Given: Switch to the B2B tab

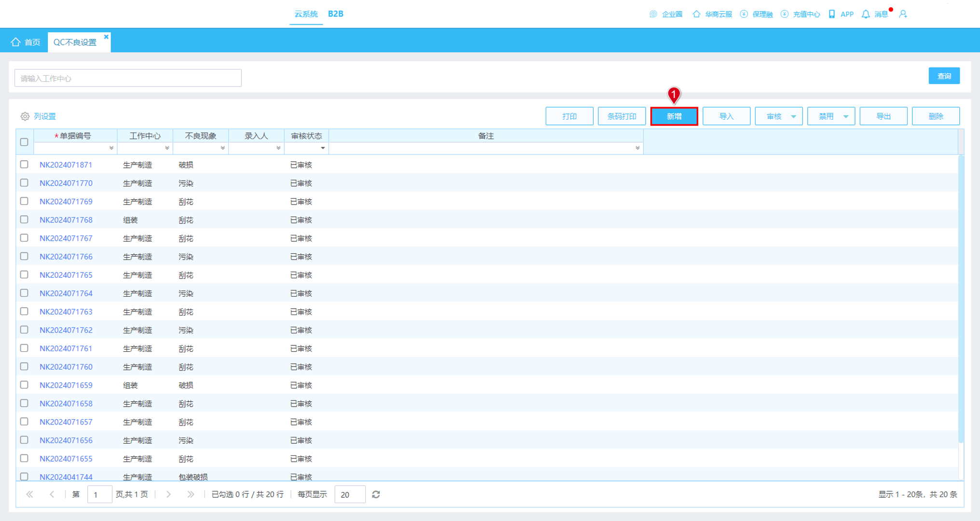Looking at the screenshot, I should 336,14.
